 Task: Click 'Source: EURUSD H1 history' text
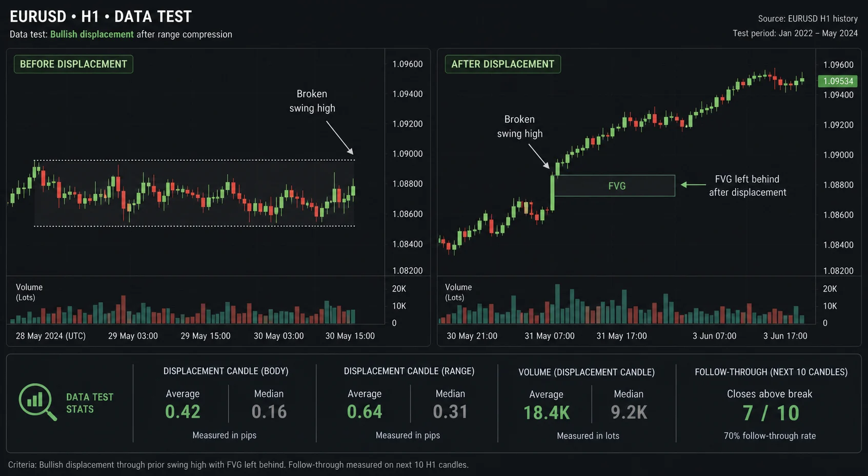[808, 18]
